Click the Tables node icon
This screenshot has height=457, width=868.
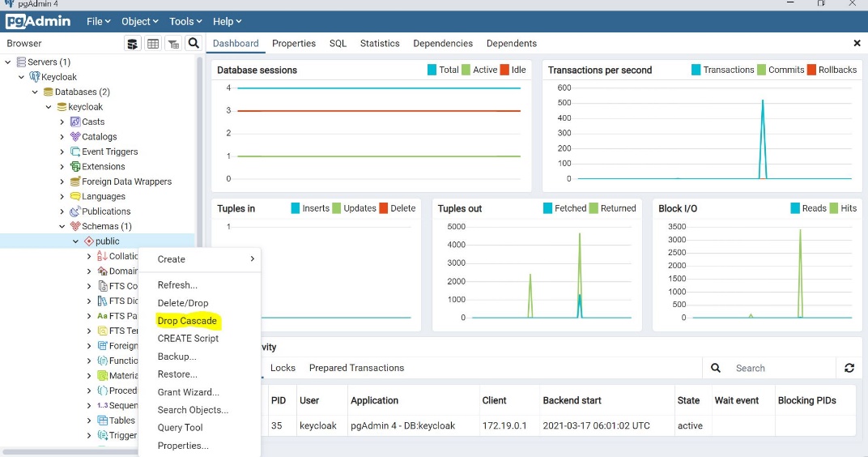(102, 421)
